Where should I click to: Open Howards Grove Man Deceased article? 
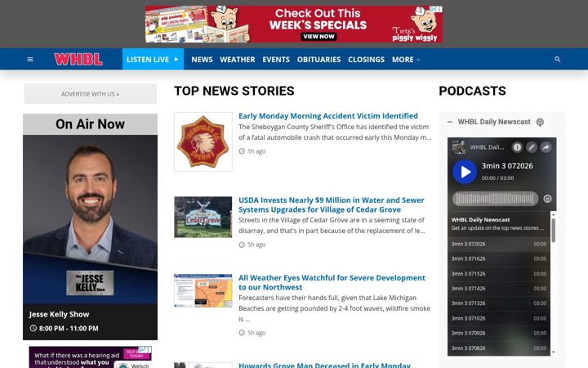pos(325,365)
